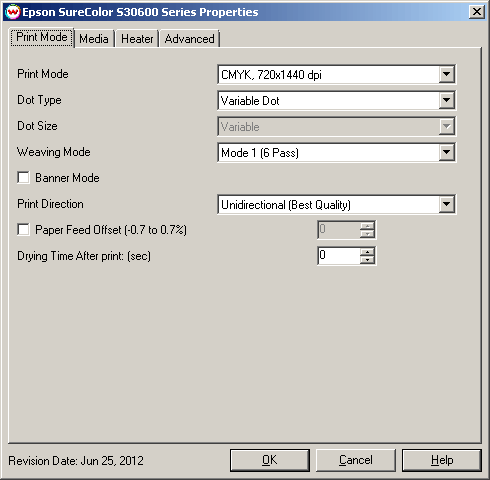Increase Drying Time with up arrow
Viewport: 490px width, 480px height.
[x=367, y=252]
